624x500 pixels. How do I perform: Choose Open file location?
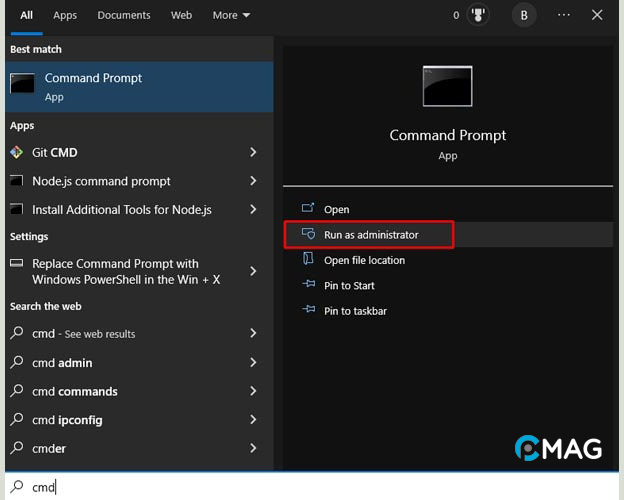(x=448, y=260)
